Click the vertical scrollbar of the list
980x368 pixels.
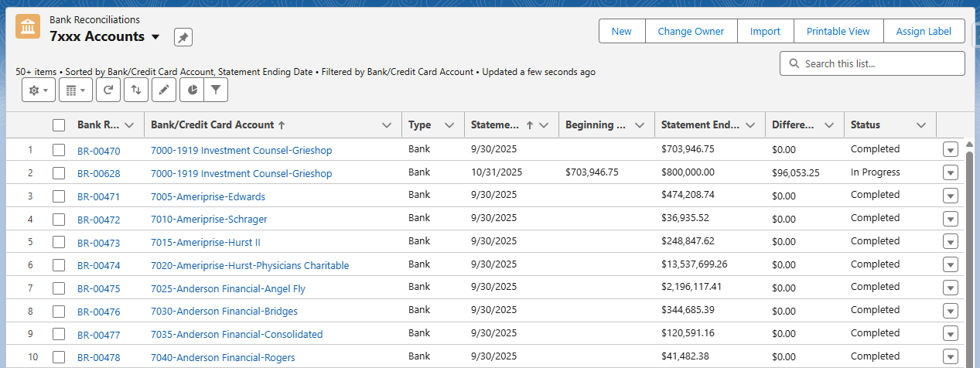point(969,255)
